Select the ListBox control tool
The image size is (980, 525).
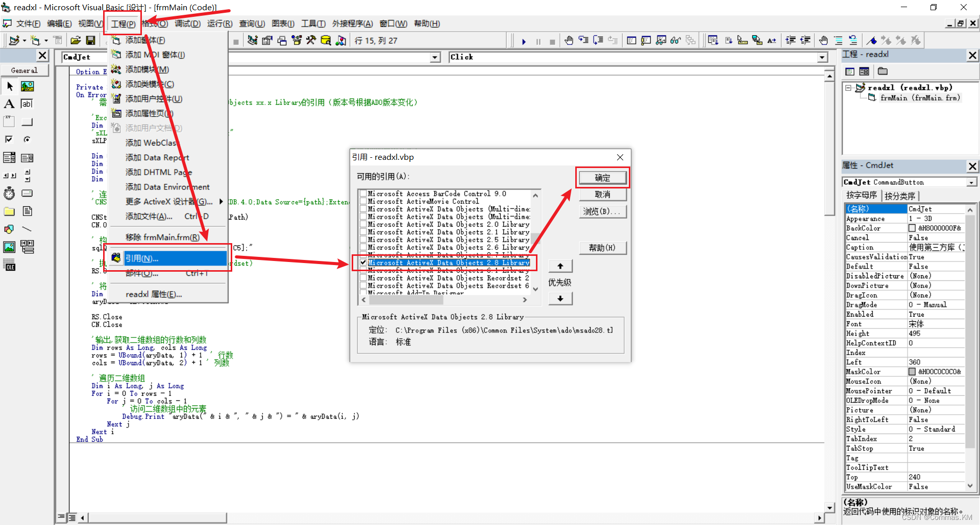[27, 158]
